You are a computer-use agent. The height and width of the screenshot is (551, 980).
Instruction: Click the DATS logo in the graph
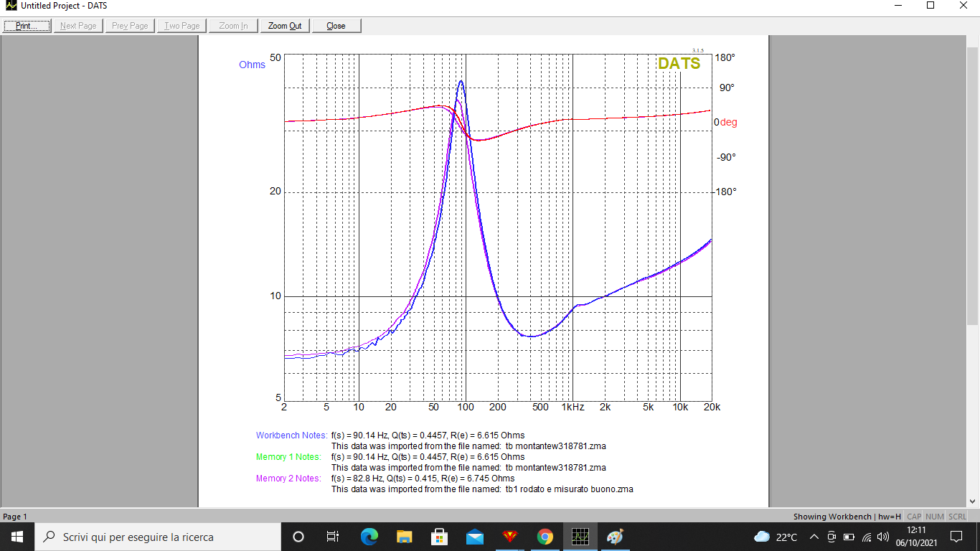click(679, 63)
